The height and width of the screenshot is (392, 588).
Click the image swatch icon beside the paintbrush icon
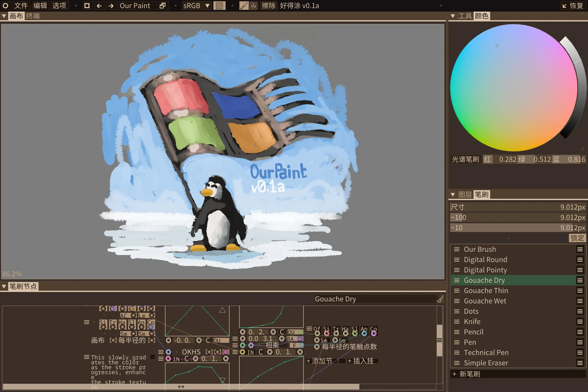coord(254,5)
